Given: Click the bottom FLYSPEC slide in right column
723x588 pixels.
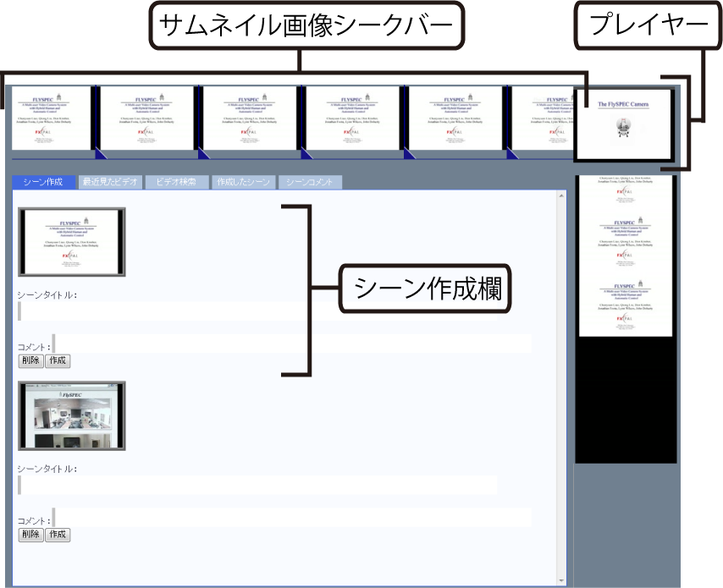Looking at the screenshot, I should 626,305.
